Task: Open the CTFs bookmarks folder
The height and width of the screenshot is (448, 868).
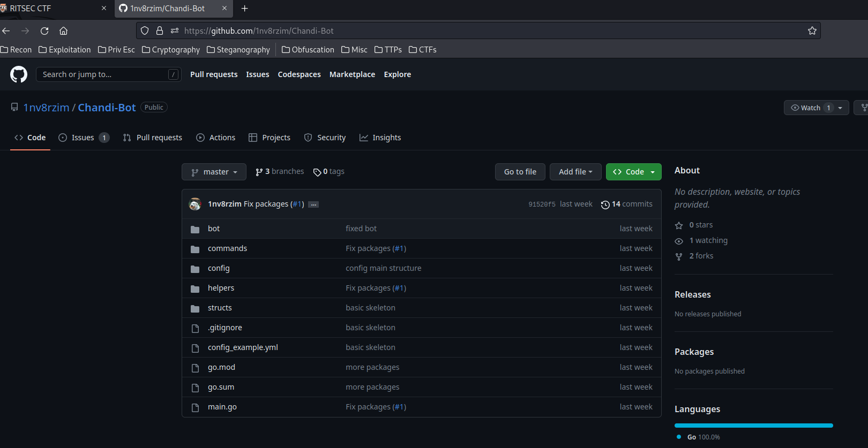Action: [423, 50]
